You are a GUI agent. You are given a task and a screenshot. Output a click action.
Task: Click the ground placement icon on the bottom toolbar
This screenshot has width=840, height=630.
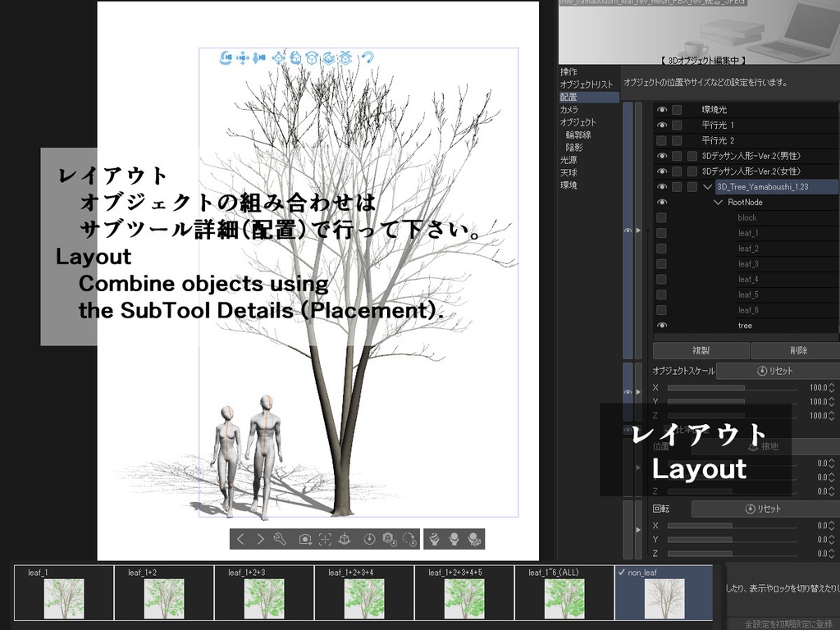[345, 539]
